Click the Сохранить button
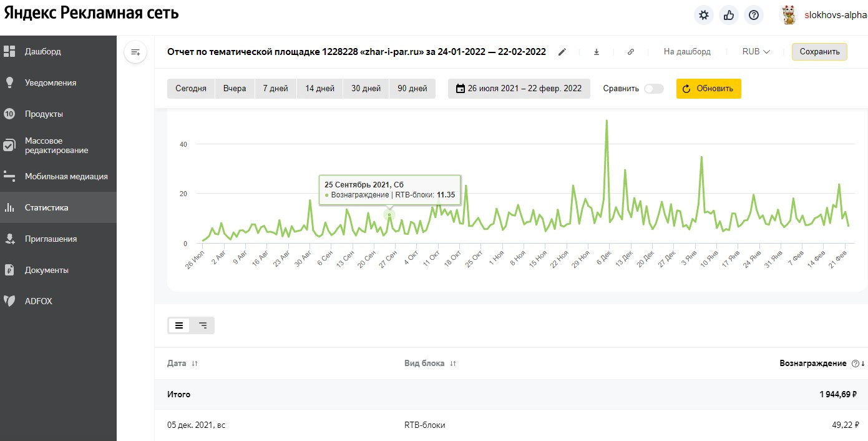868x441 pixels. click(x=819, y=52)
